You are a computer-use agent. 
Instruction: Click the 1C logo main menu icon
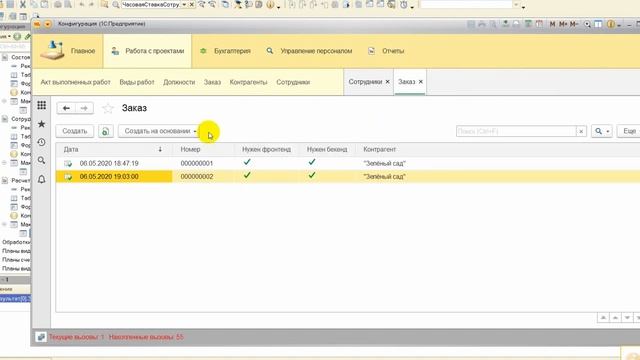tap(37, 24)
